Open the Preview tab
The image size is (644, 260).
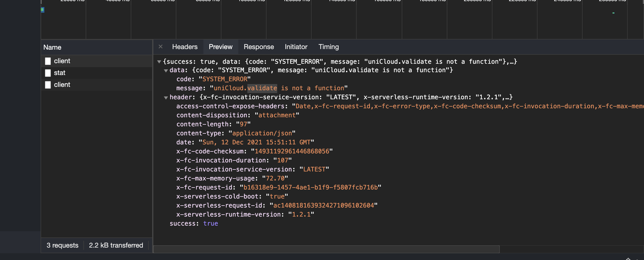coord(221,47)
